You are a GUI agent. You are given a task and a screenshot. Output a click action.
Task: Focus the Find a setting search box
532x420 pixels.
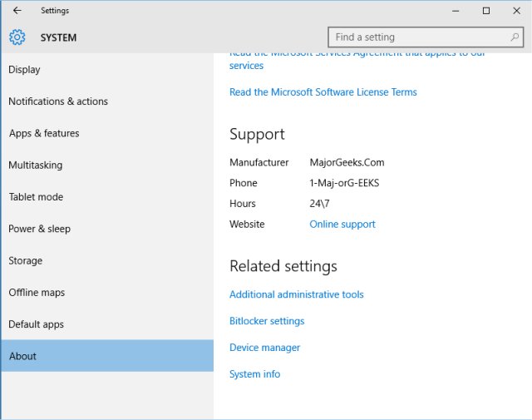pyautogui.click(x=426, y=37)
